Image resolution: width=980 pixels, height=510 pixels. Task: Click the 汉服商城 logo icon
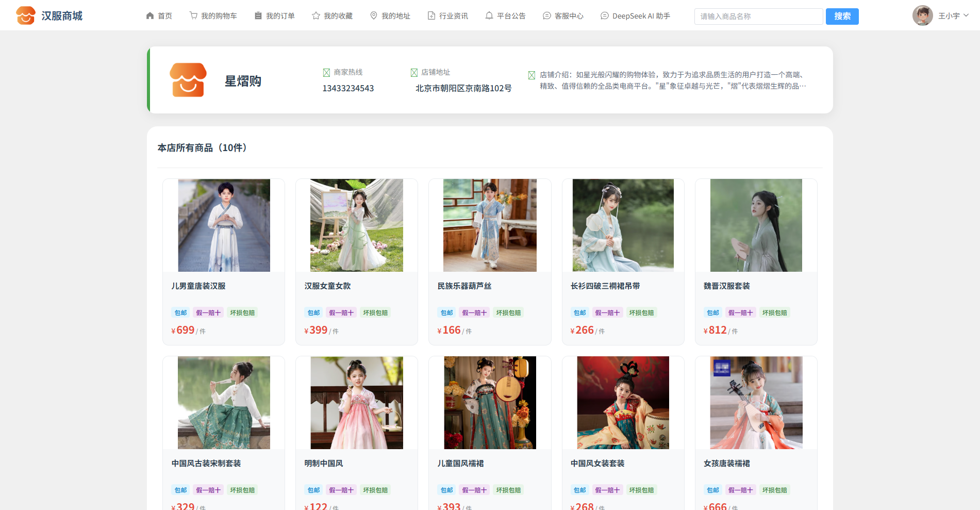tap(25, 15)
